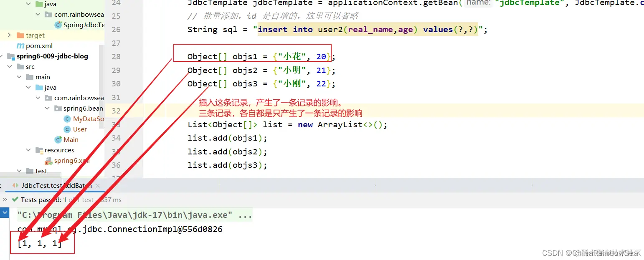Click the main folder icon
The width and height of the screenshot is (644, 260).
click(29, 77)
